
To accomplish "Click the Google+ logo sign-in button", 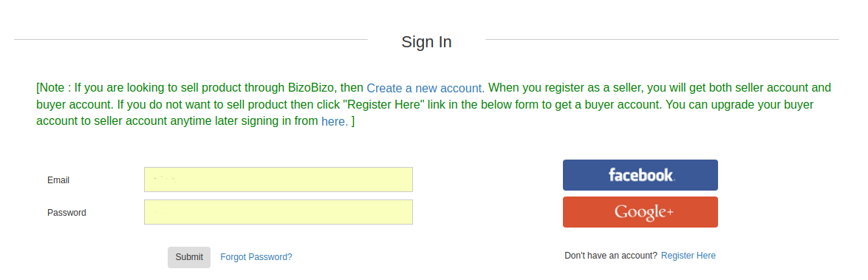I will pos(640,212).
